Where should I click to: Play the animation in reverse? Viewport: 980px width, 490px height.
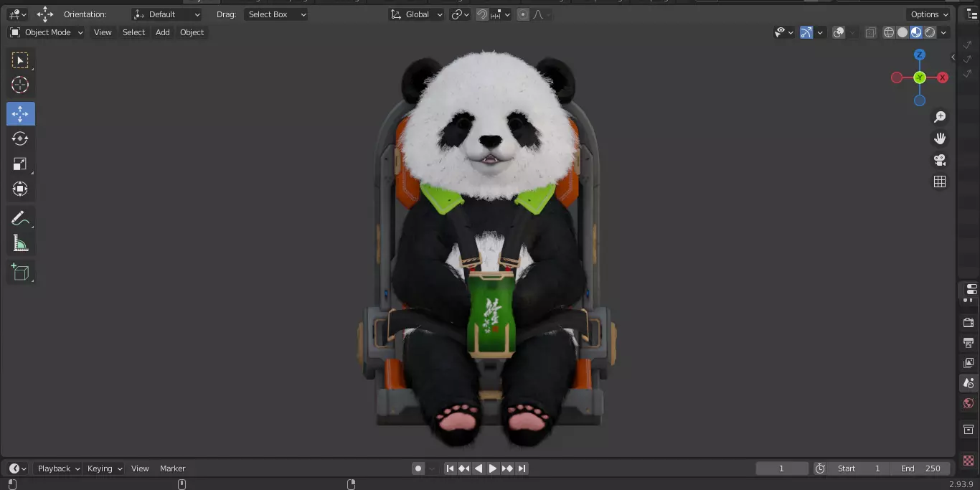tap(479, 468)
